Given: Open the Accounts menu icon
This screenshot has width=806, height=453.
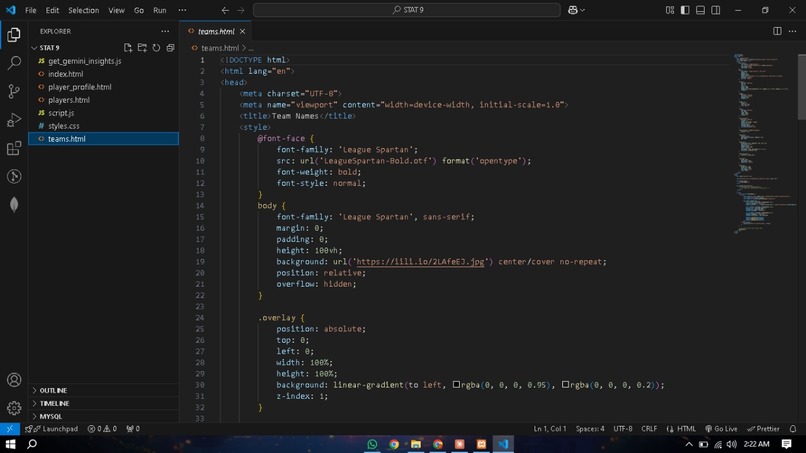Looking at the screenshot, I should [14, 379].
